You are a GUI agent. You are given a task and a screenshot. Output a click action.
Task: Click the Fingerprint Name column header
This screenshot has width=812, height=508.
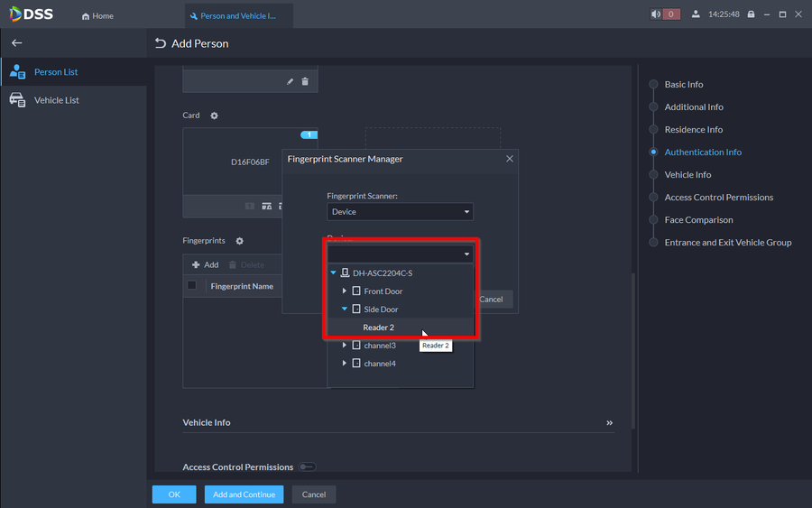click(x=242, y=286)
